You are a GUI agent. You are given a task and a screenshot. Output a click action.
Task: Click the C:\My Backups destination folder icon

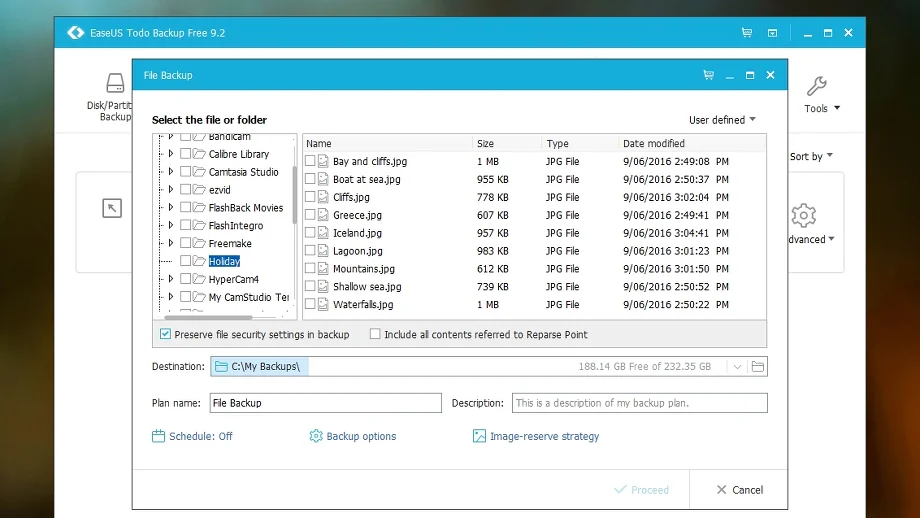coord(221,367)
